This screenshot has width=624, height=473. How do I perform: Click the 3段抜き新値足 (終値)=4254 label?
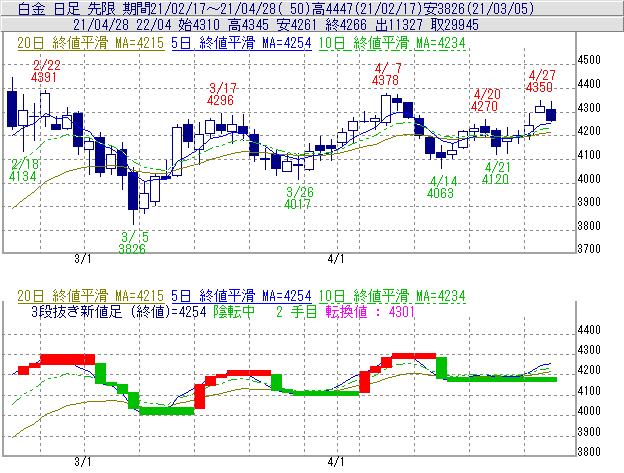point(119,311)
